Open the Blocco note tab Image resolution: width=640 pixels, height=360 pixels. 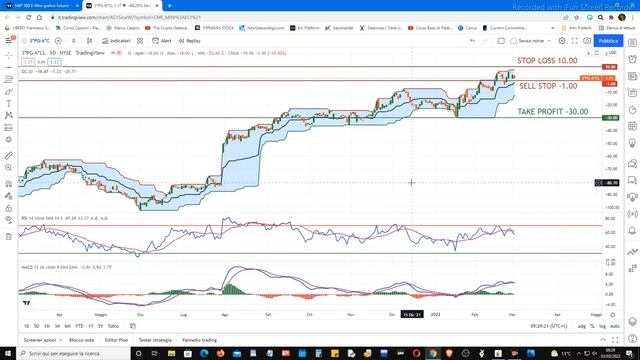tap(82, 340)
